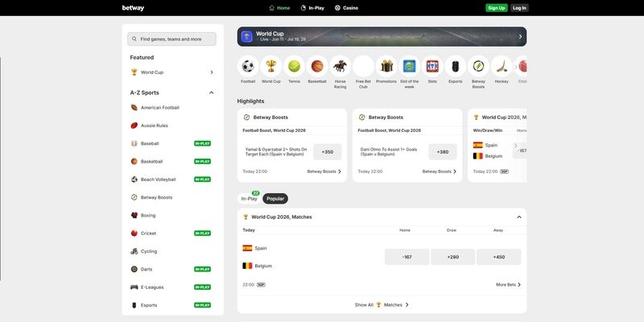
Task: Follow the Dani Olmo card's Betway Boosts link
Action: point(440,171)
